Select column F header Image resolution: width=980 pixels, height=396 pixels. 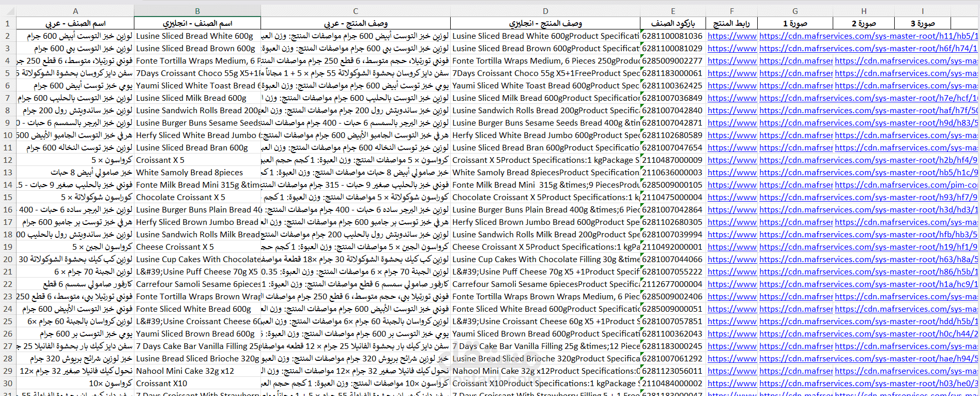[732, 11]
